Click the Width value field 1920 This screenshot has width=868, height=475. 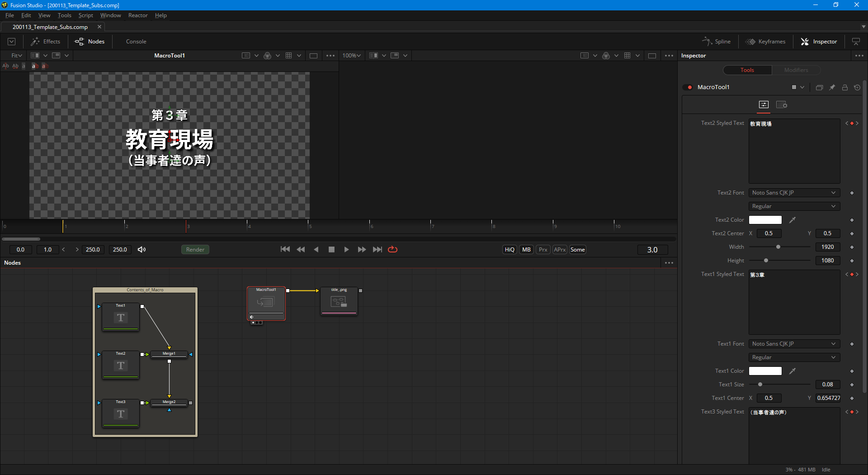[x=828, y=247]
